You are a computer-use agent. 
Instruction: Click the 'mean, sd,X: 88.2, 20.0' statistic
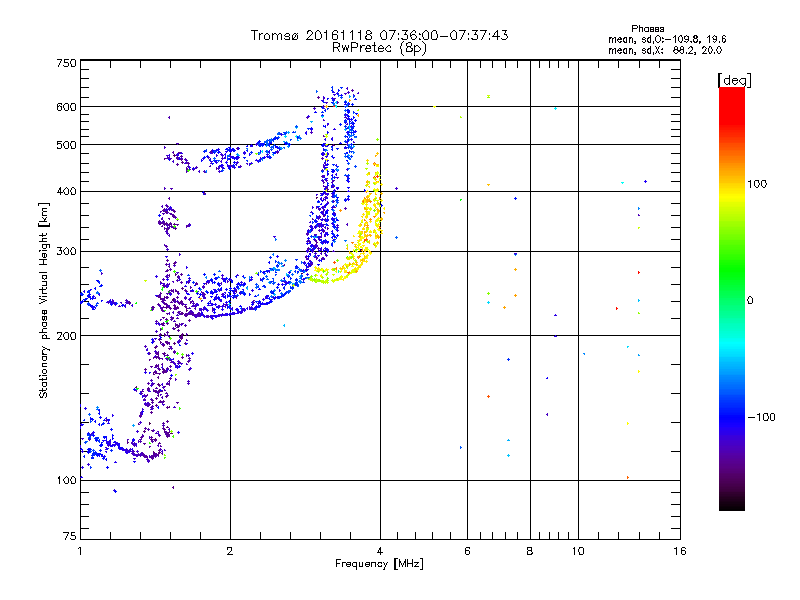(x=665, y=50)
